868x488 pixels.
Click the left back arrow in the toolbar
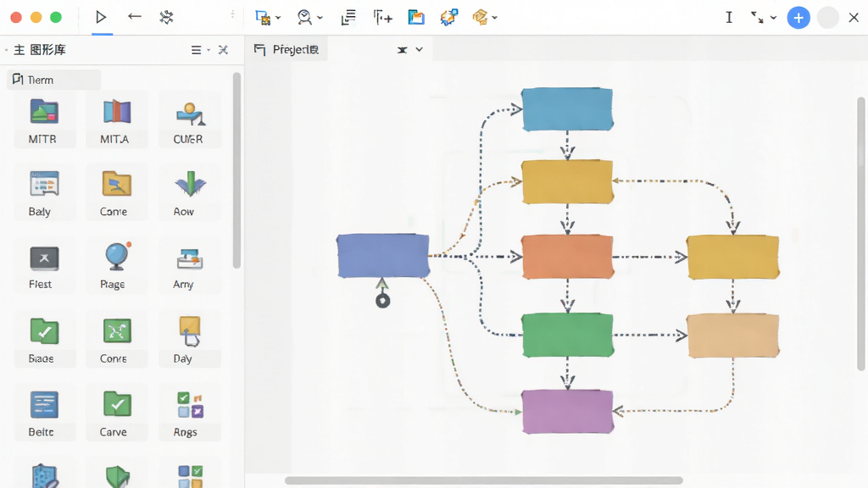coord(135,17)
